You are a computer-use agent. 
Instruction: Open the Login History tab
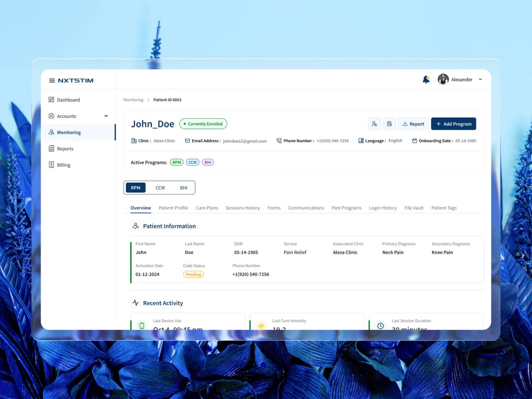click(x=383, y=208)
